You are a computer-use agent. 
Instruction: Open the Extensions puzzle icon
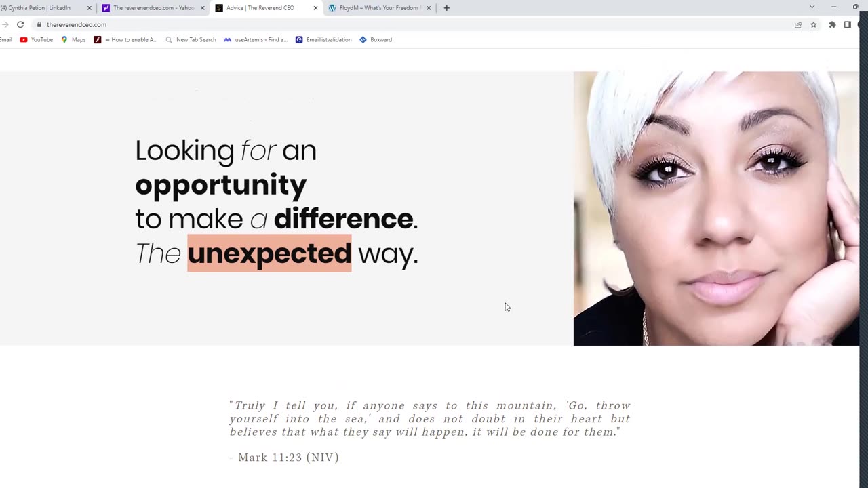(x=832, y=24)
